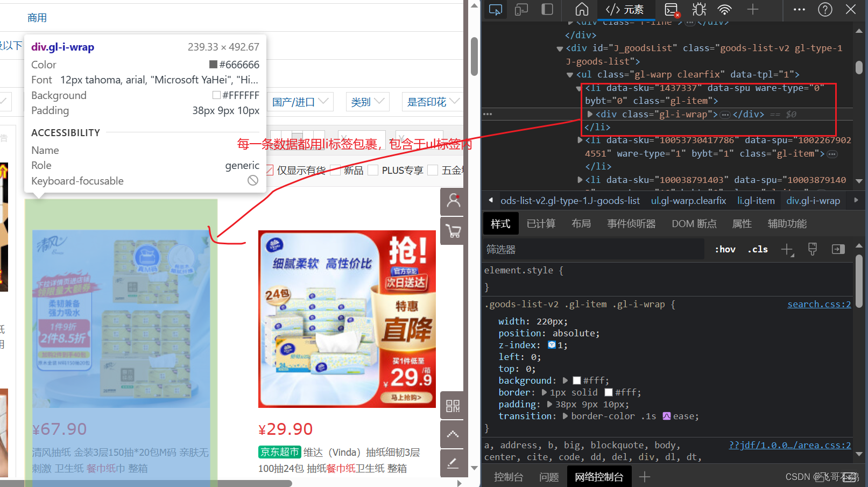The image size is (868, 487).
Task: Open the border #fff color swatch
Action: click(609, 392)
